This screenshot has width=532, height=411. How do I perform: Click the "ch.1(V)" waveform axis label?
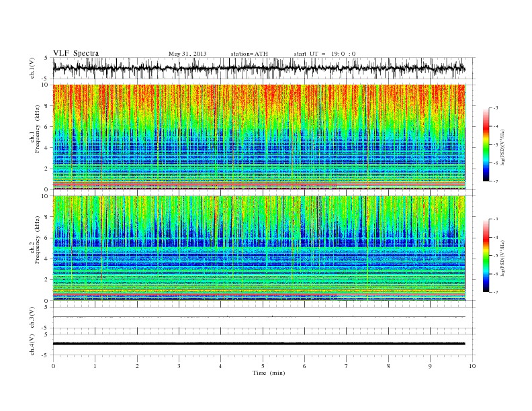(32, 68)
